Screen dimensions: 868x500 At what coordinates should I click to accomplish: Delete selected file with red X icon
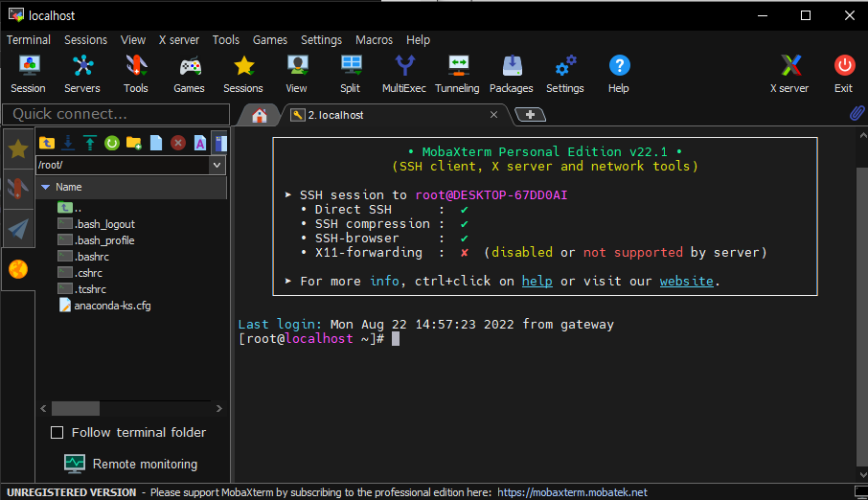tap(177, 144)
